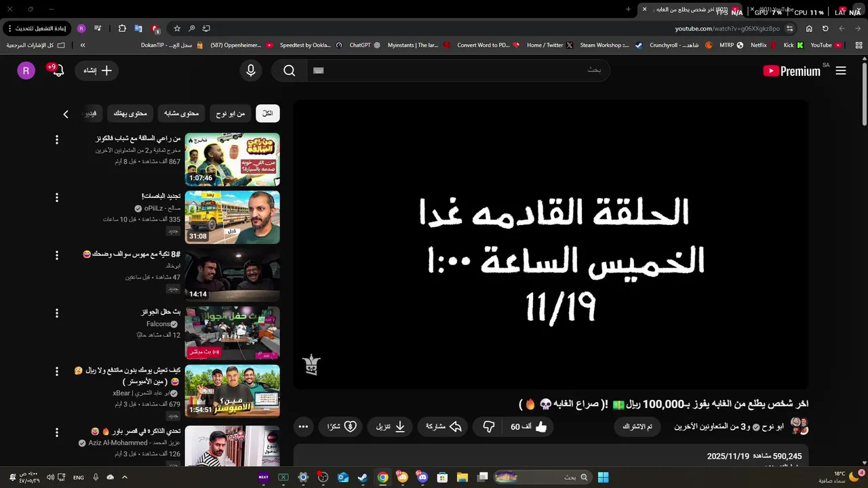Open the apps grid icon in the bookmarks bar
This screenshot has width=868, height=488.
coord(859,45)
